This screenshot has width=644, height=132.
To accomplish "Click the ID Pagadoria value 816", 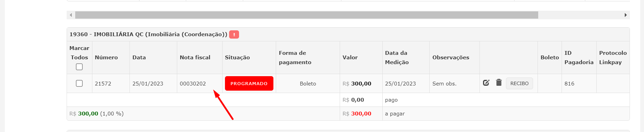I will 569,83.
